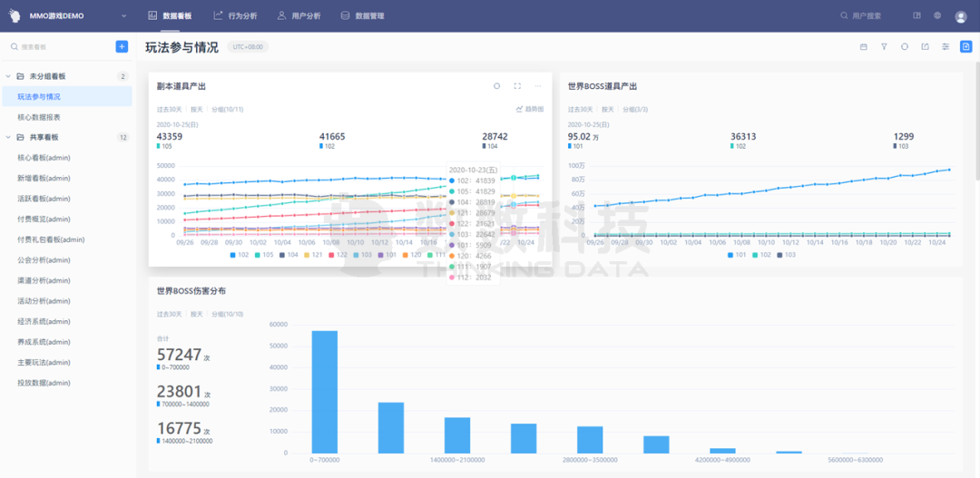Toggle series 104 in 副本道具产出 legend
This screenshot has width=980, height=478.
click(289, 255)
